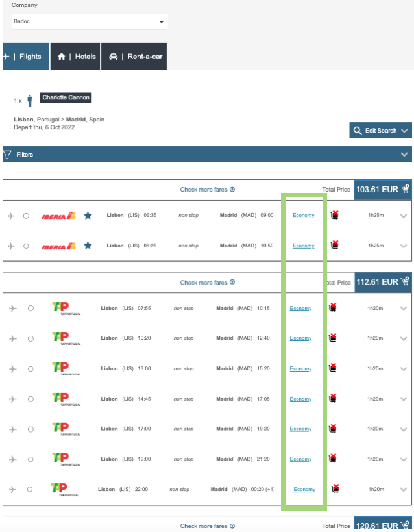The height and width of the screenshot is (532, 414).
Task: Click the baggage icon on TAP 07:55 flight
Action: click(333, 308)
